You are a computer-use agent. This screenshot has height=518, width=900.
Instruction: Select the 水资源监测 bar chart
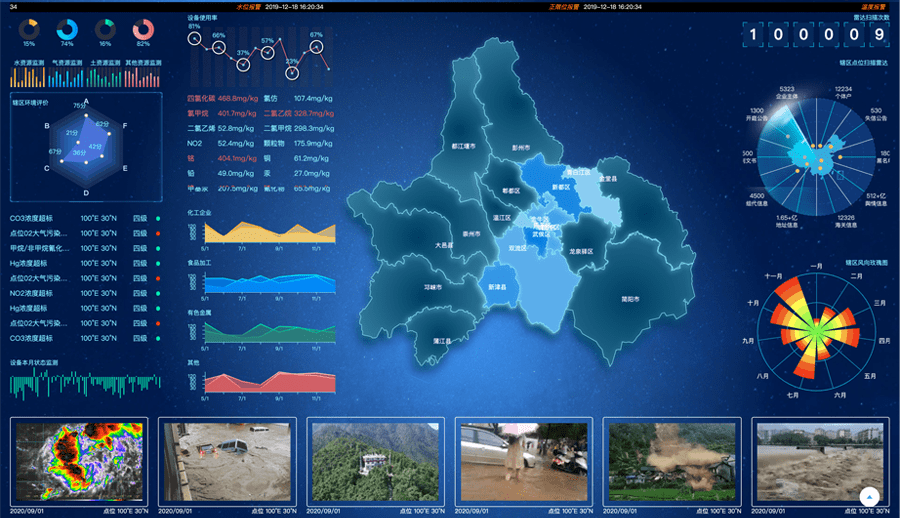click(31, 78)
